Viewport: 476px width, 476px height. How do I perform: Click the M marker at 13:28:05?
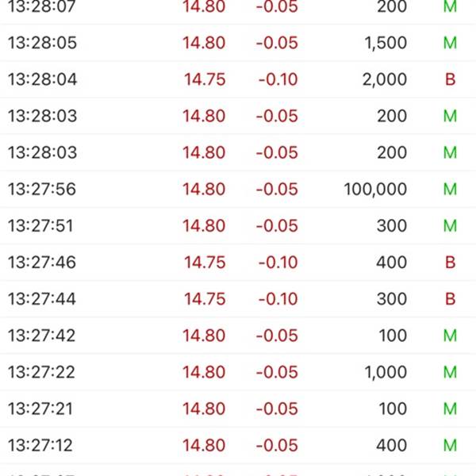click(450, 43)
